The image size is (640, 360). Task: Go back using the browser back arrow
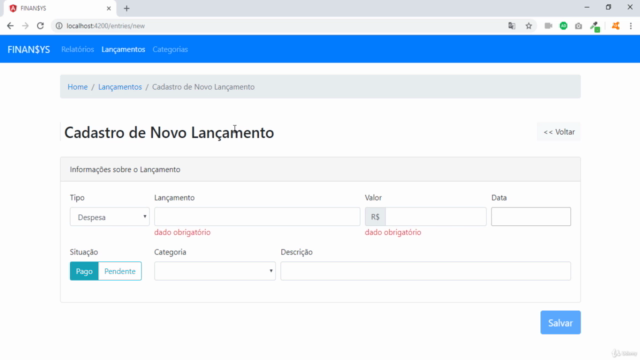click(10, 26)
